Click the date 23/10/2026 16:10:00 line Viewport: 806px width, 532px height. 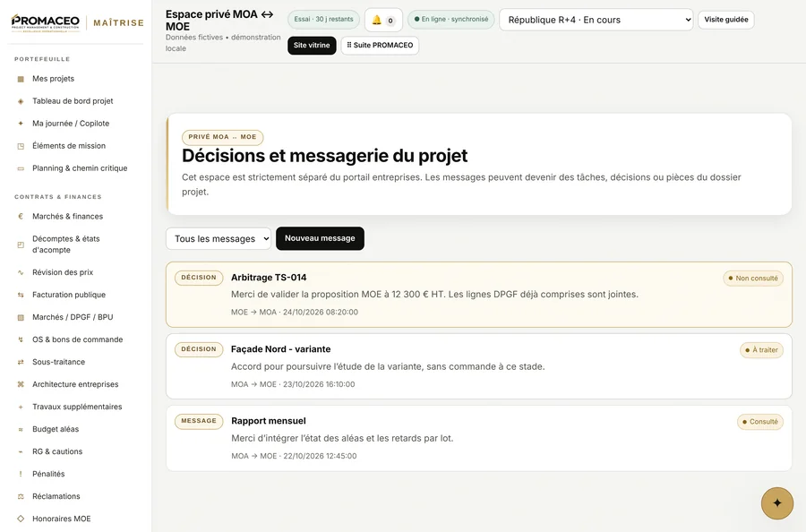pyautogui.click(x=293, y=384)
